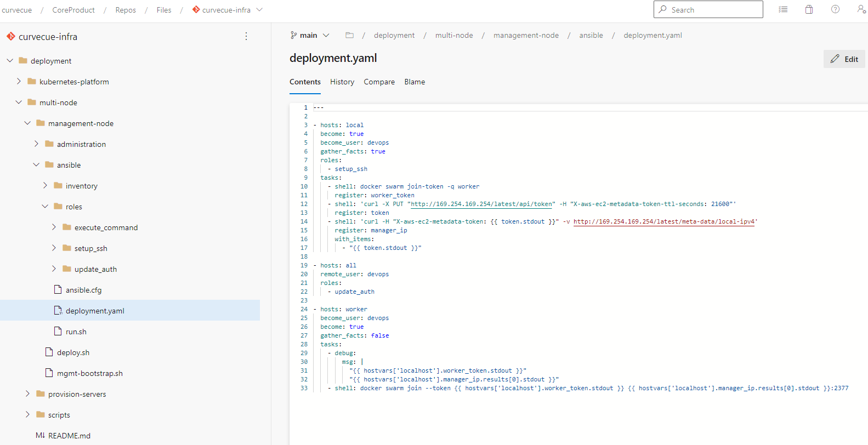Screen dimensions: 868x445
Task: Go to Files in the breadcrumb
Action: [164, 10]
